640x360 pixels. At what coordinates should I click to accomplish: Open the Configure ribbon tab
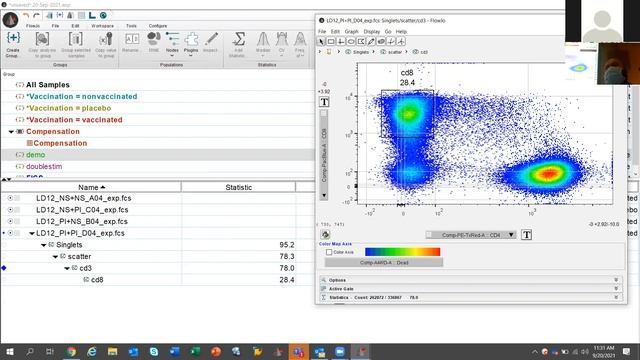coord(158,26)
